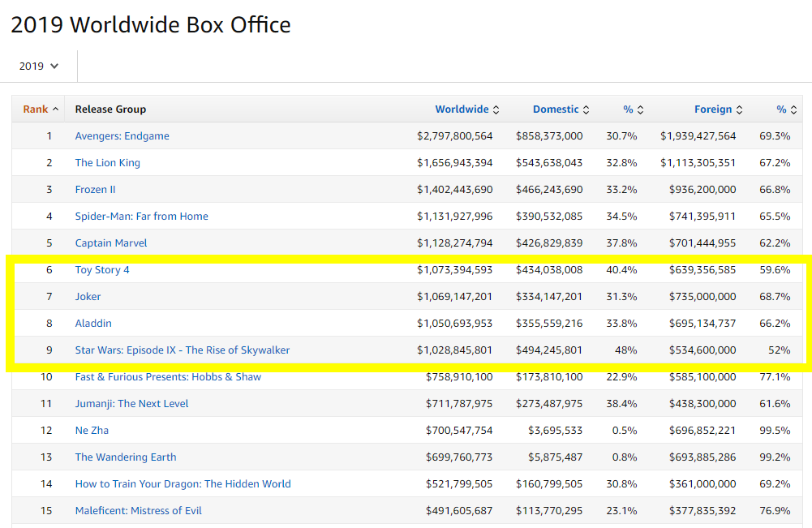Select the 40.4% percentage cell
Image resolution: width=812 pixels, height=528 pixels.
click(x=621, y=270)
